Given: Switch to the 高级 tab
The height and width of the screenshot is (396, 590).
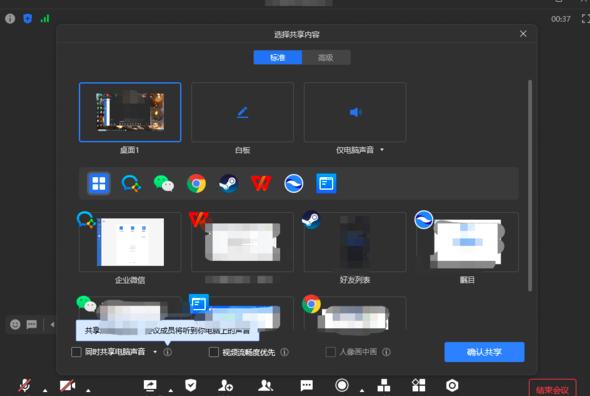Looking at the screenshot, I should click(x=326, y=58).
